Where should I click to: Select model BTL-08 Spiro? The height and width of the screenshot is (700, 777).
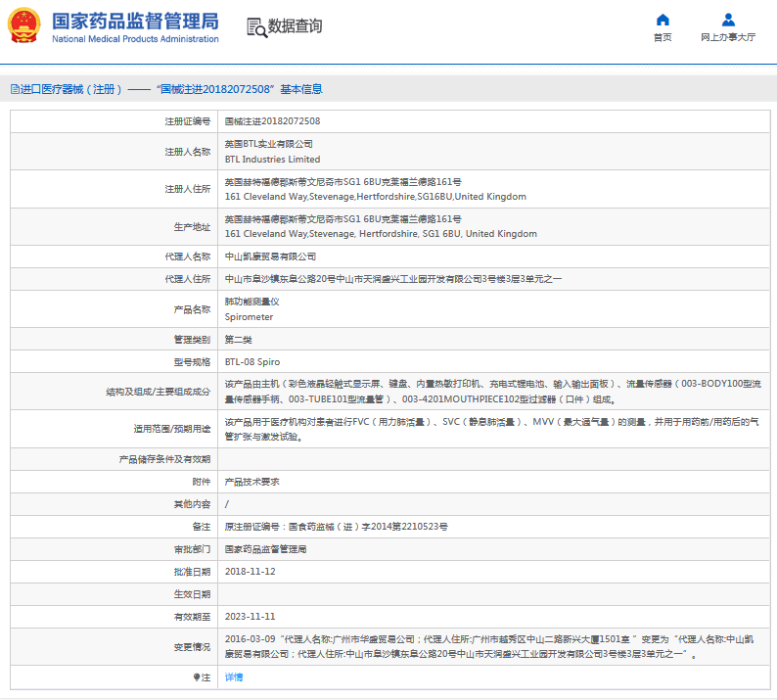coord(252,362)
